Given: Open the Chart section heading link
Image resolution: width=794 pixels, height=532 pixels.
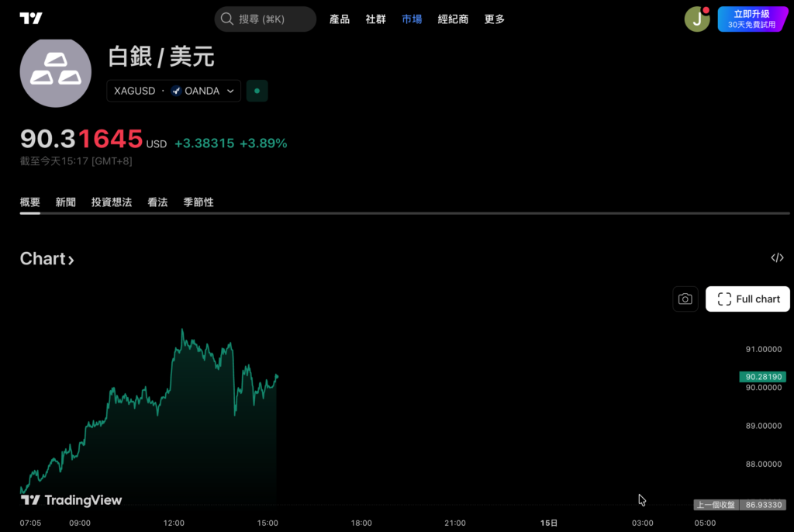Looking at the screenshot, I should pyautogui.click(x=47, y=259).
